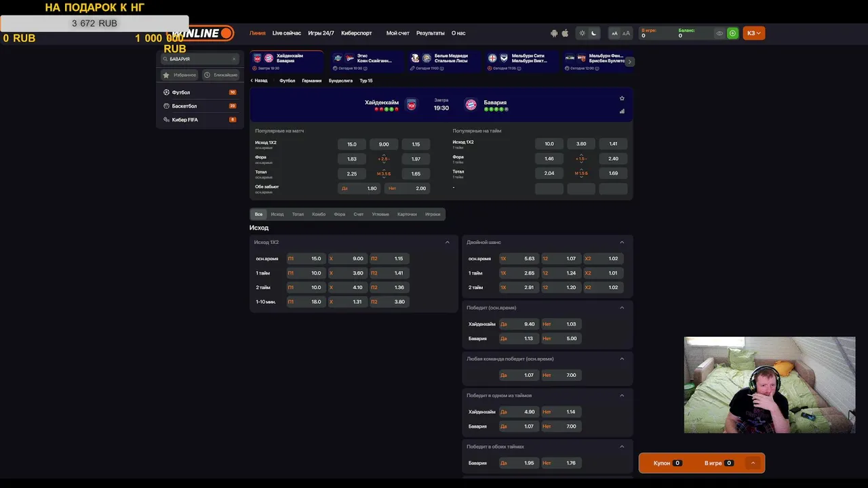The height and width of the screenshot is (488, 868).
Task: Click Хайденхайм team logo
Action: 411,104
